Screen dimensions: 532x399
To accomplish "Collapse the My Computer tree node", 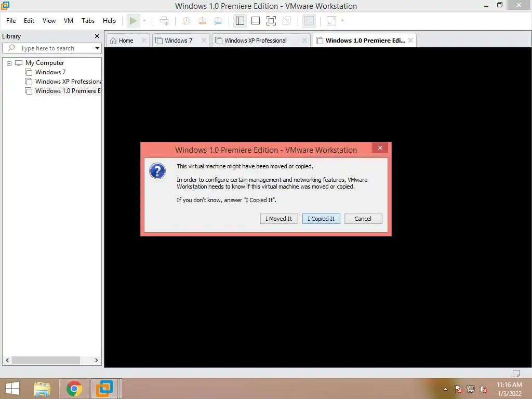I will point(9,63).
